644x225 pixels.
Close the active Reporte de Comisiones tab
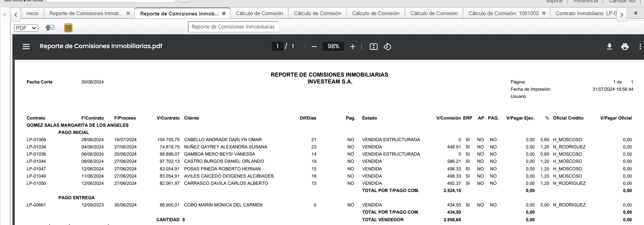tap(224, 13)
